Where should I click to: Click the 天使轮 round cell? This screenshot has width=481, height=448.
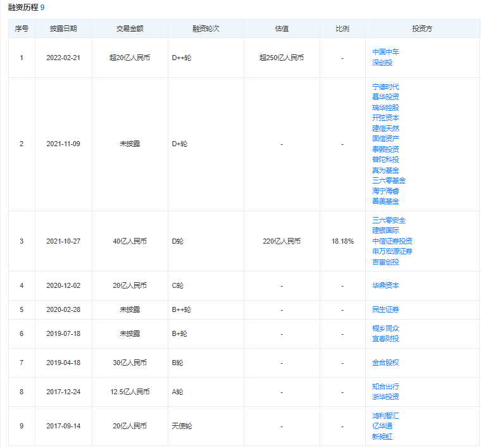pyautogui.click(x=182, y=426)
